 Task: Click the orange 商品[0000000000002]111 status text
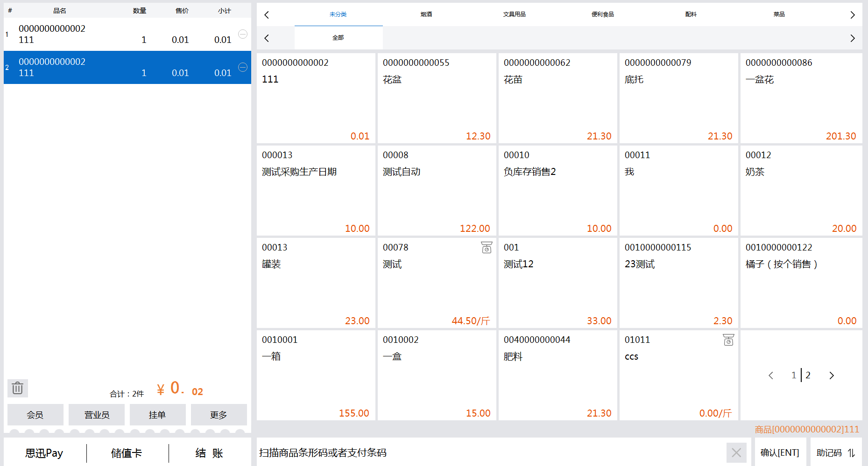807,429
